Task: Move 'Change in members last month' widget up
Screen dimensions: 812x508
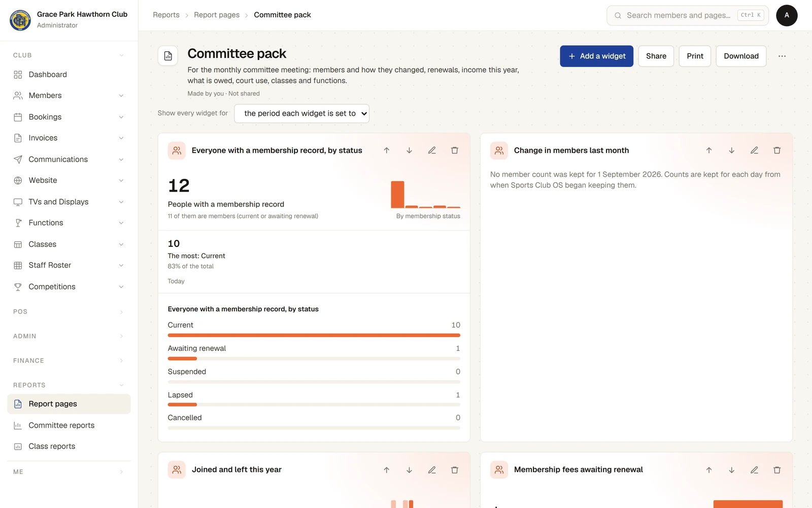Action: (709, 150)
